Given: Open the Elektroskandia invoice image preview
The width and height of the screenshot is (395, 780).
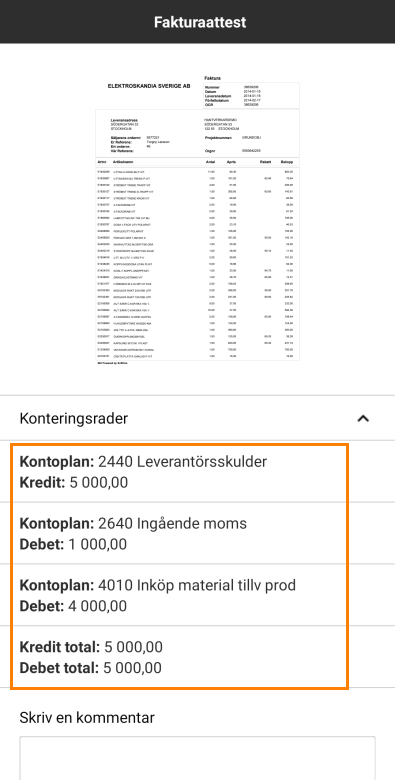Looking at the screenshot, I should click(198, 219).
